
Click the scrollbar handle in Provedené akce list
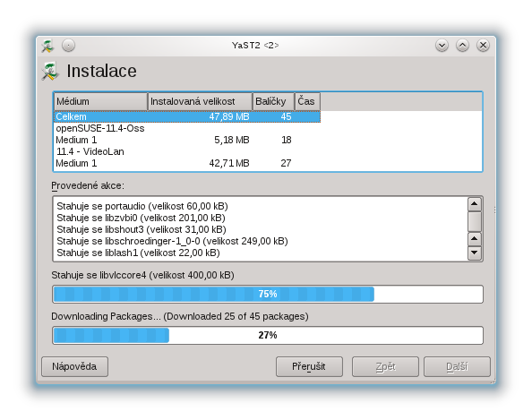click(x=475, y=221)
